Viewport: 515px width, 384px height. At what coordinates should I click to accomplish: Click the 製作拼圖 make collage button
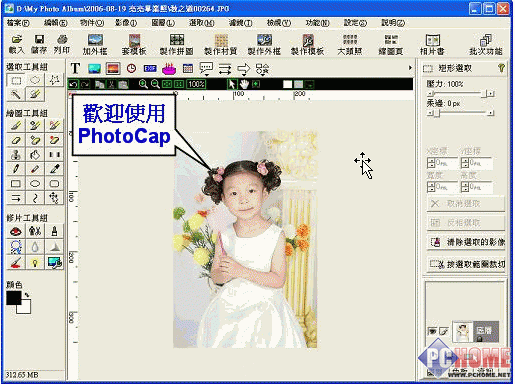point(177,44)
